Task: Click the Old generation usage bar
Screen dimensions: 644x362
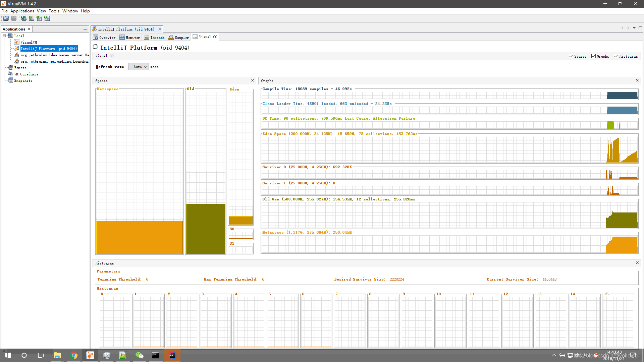Action: pyautogui.click(x=206, y=229)
